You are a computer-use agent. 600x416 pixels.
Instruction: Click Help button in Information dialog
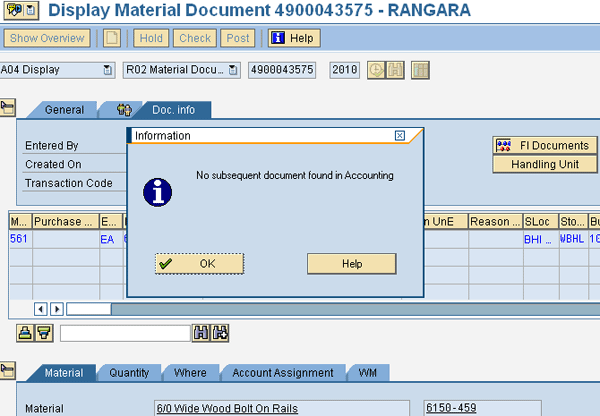(351, 263)
